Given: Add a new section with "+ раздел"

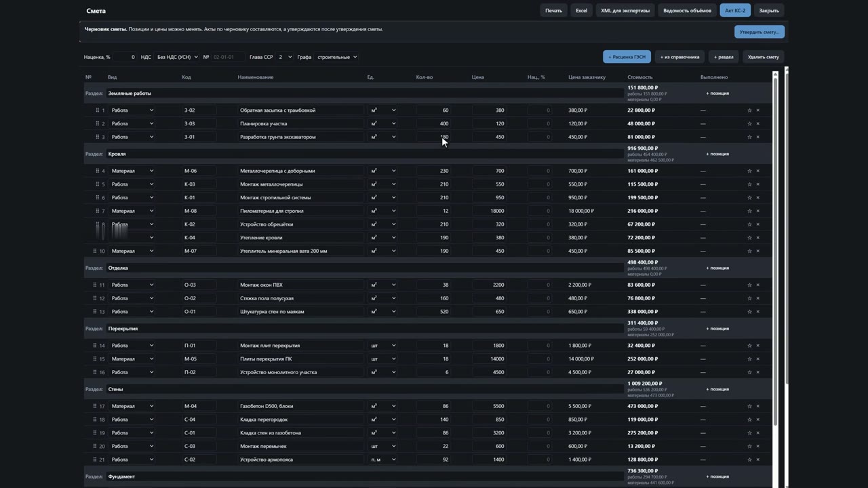Looking at the screenshot, I should (x=724, y=57).
